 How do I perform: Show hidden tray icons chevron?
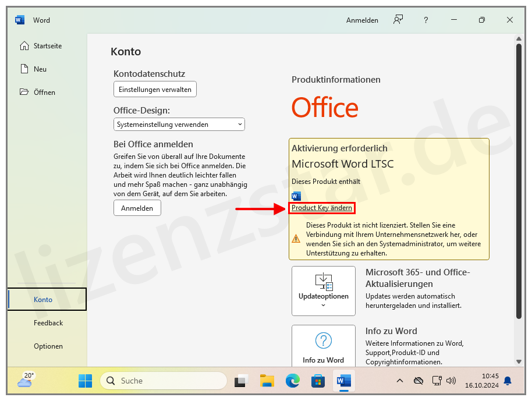coord(400,381)
